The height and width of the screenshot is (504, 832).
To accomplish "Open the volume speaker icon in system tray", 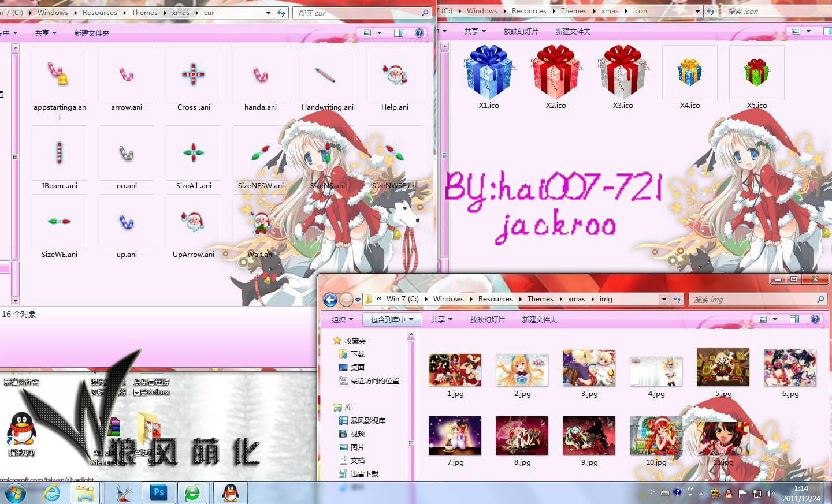I will tap(771, 494).
